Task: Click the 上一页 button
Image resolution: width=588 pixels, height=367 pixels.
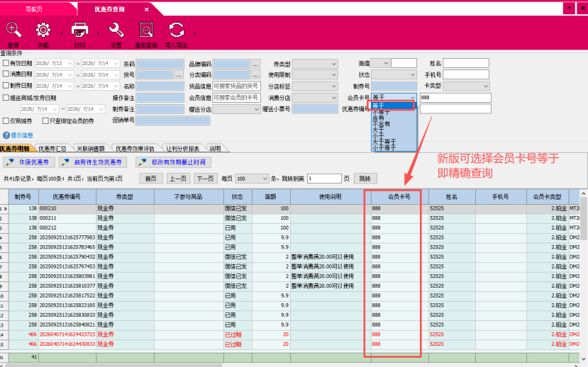Action: pyautogui.click(x=178, y=179)
